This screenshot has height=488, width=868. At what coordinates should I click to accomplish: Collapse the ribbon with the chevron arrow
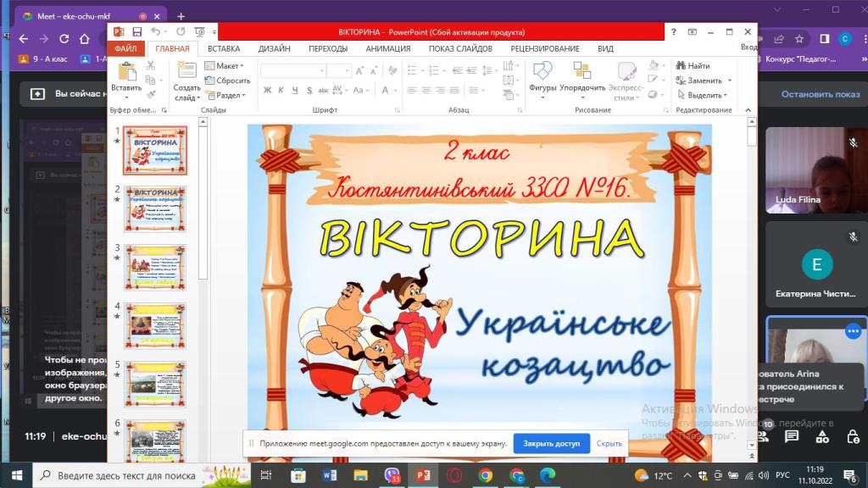(x=748, y=110)
